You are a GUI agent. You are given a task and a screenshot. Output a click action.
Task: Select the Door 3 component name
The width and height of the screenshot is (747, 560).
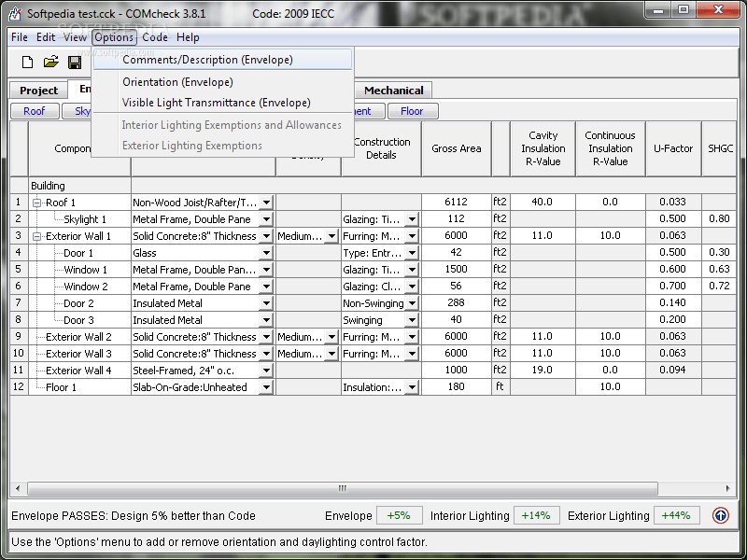point(78,320)
